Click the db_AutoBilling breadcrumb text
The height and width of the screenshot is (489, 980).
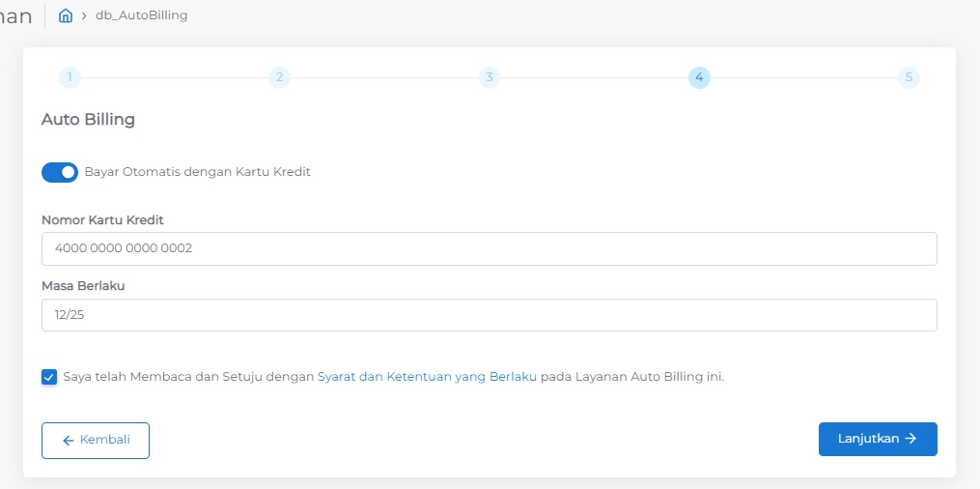141,15
